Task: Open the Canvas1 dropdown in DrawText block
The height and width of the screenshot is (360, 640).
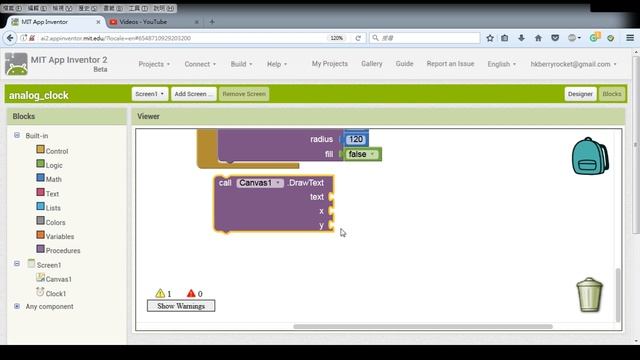Action: (260, 183)
